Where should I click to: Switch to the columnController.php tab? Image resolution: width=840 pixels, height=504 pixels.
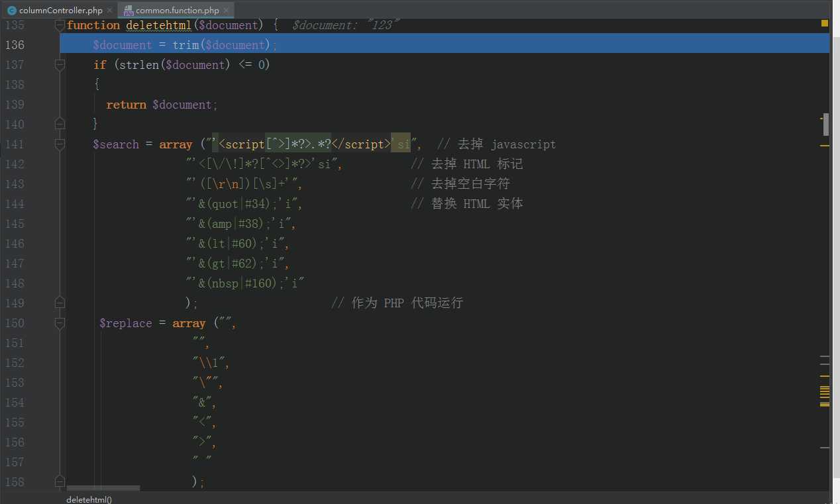[60, 10]
